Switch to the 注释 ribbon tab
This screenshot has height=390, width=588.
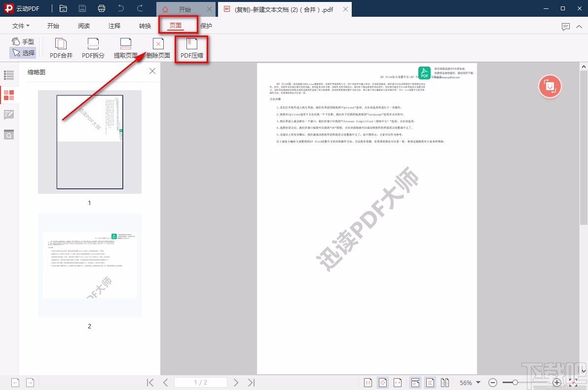tap(114, 26)
